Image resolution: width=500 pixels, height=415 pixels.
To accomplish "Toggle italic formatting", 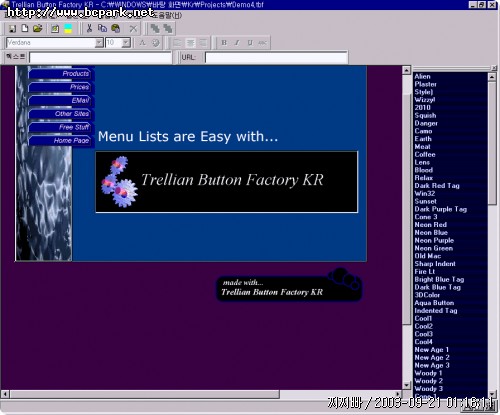I will [x=237, y=43].
